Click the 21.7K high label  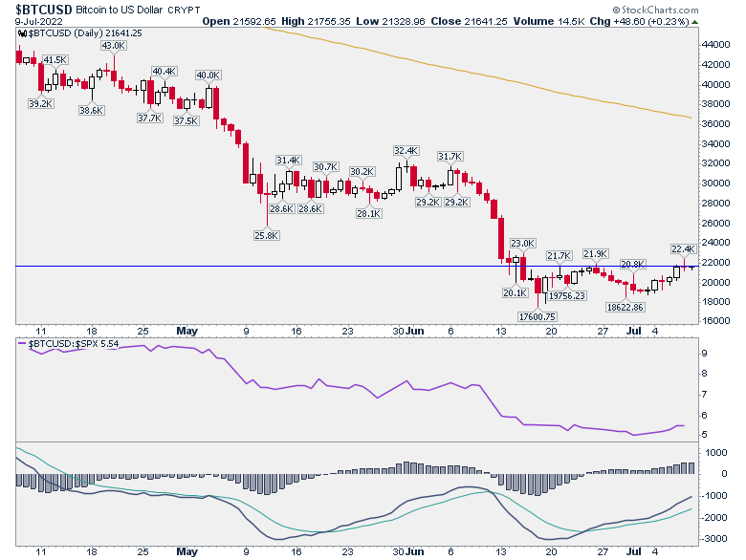pyautogui.click(x=559, y=256)
